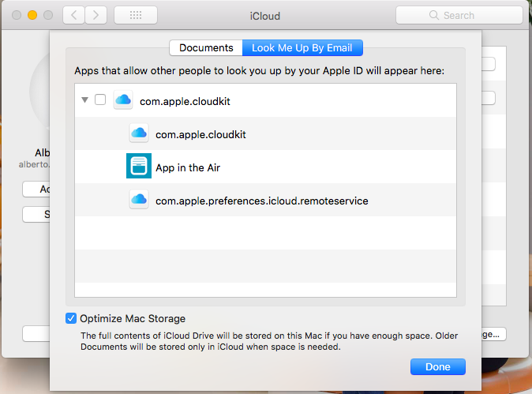Click the parent com.apple.cloudkit cloud icon
The image size is (532, 394).
[x=123, y=99]
